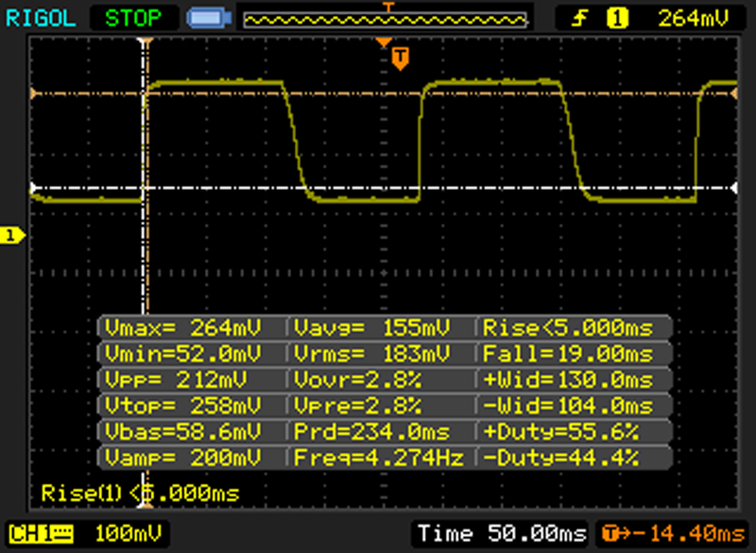The width and height of the screenshot is (756, 553).
Task: Click the RIGOL logo text
Action: (41, 18)
